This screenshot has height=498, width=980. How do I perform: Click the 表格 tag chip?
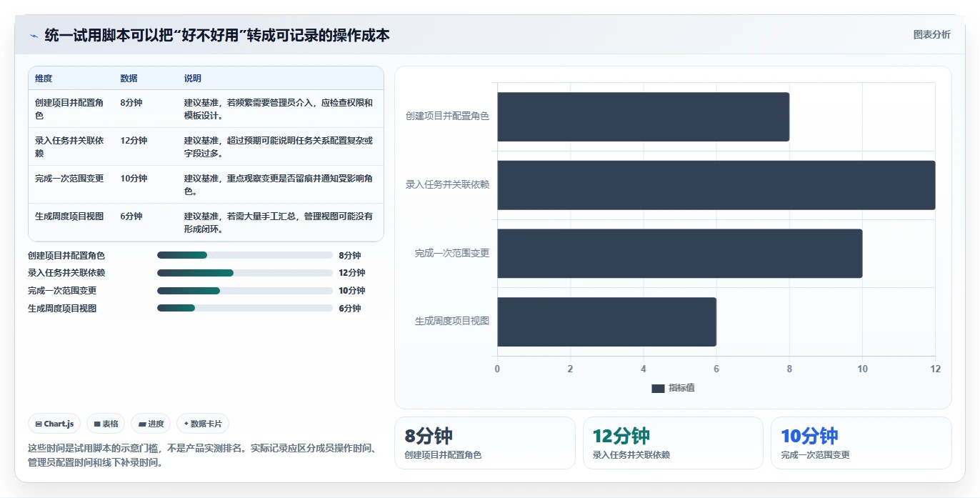coord(106,424)
